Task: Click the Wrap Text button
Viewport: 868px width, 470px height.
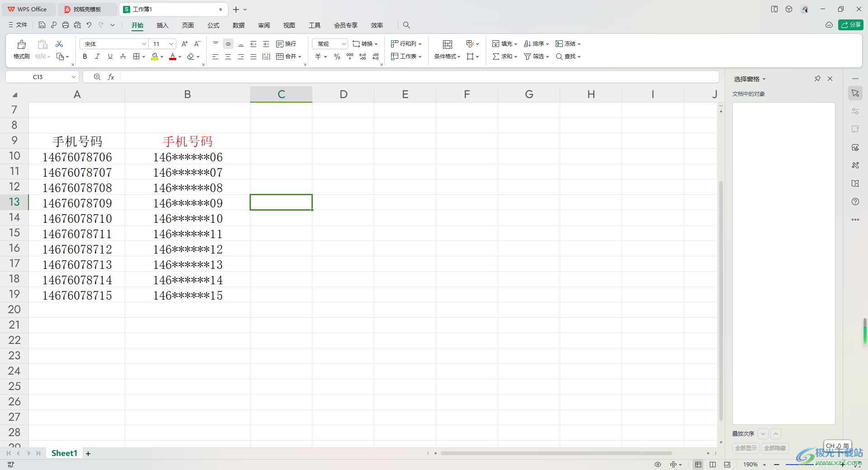Action: 286,44
